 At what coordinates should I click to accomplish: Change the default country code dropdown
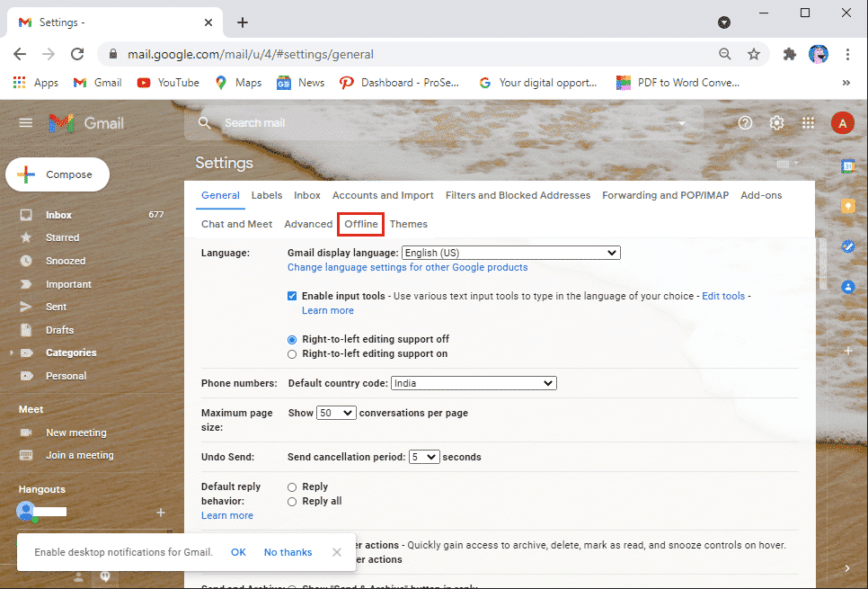474,382
